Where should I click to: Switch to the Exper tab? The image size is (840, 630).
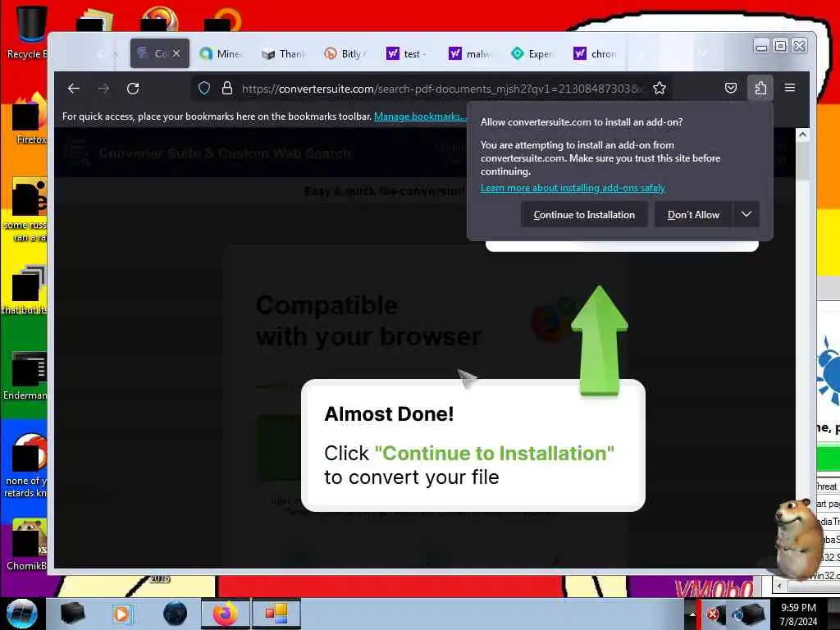pyautogui.click(x=532, y=53)
